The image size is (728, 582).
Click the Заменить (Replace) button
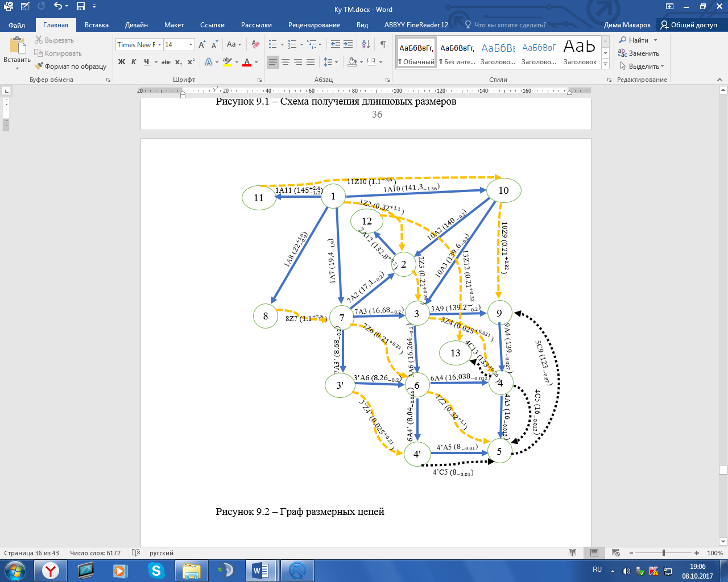coord(639,53)
